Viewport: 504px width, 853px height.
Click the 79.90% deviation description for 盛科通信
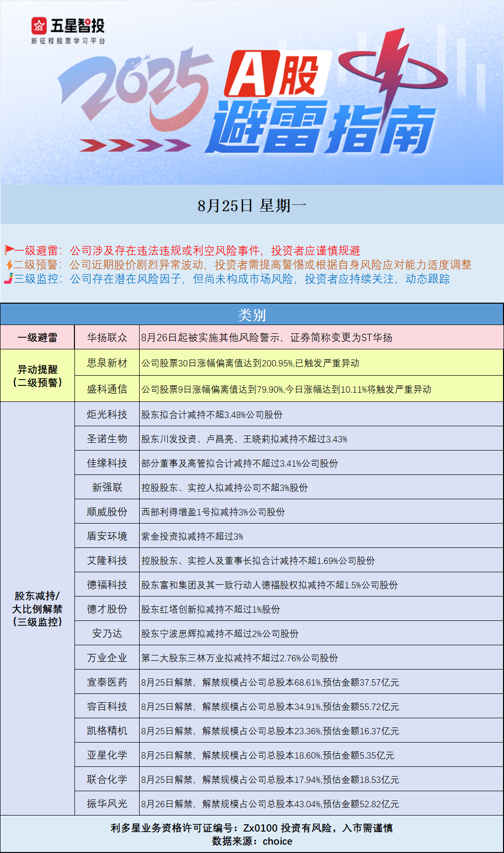pyautogui.click(x=286, y=390)
